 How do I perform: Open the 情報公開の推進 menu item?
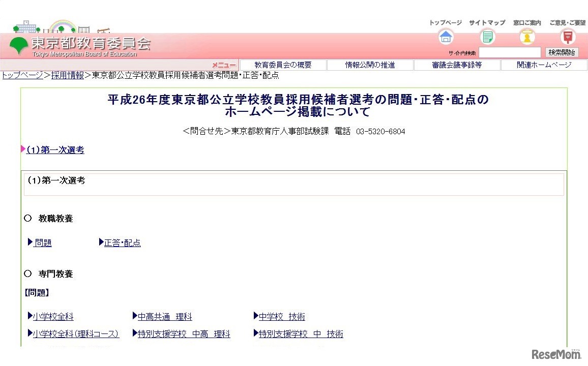(370, 65)
